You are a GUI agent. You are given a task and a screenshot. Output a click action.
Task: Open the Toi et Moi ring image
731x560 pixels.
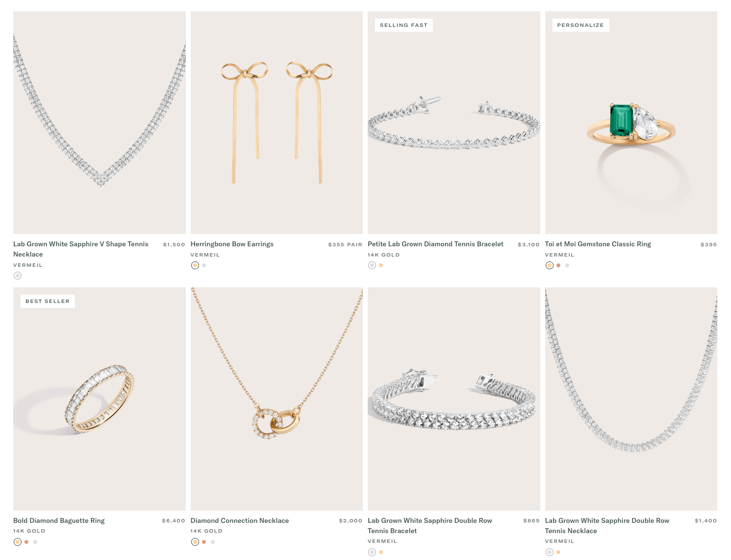point(631,123)
